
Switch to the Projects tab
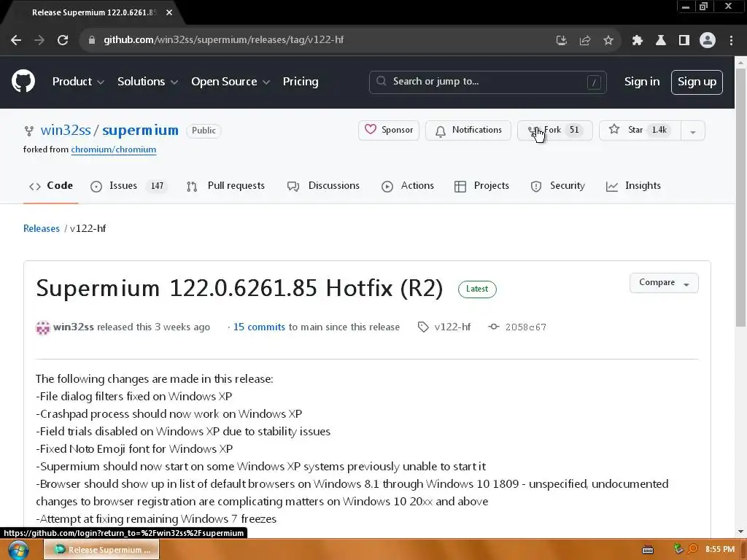481,186
